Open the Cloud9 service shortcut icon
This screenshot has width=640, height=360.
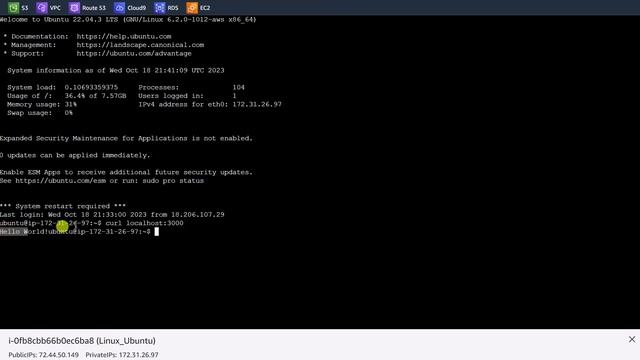click(120, 7)
